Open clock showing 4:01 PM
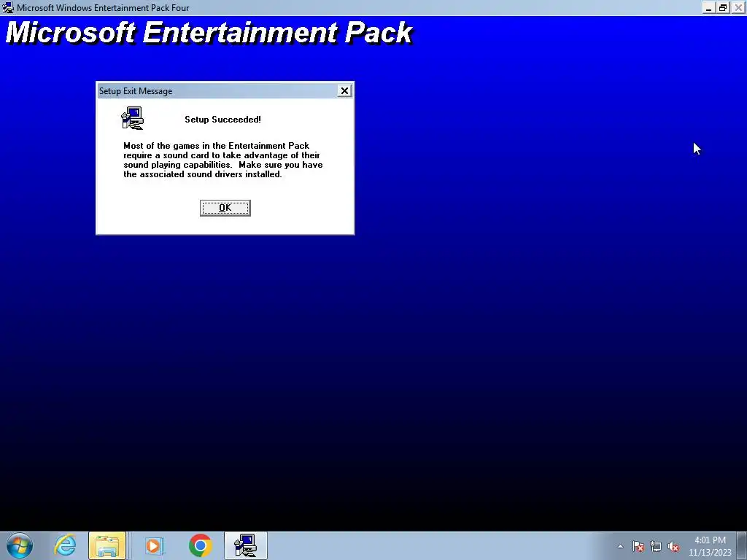 point(710,546)
